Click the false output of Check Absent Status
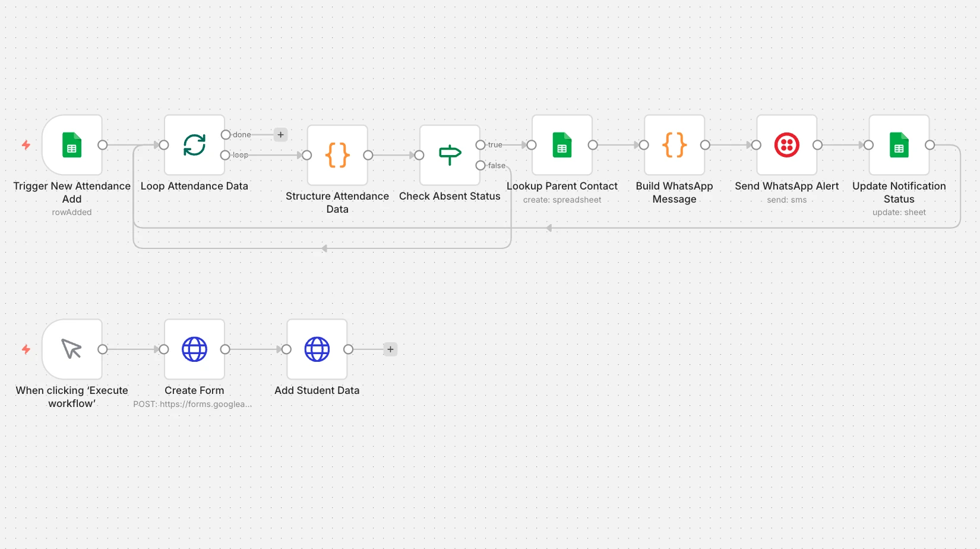Image resolution: width=980 pixels, height=549 pixels. [x=480, y=165]
